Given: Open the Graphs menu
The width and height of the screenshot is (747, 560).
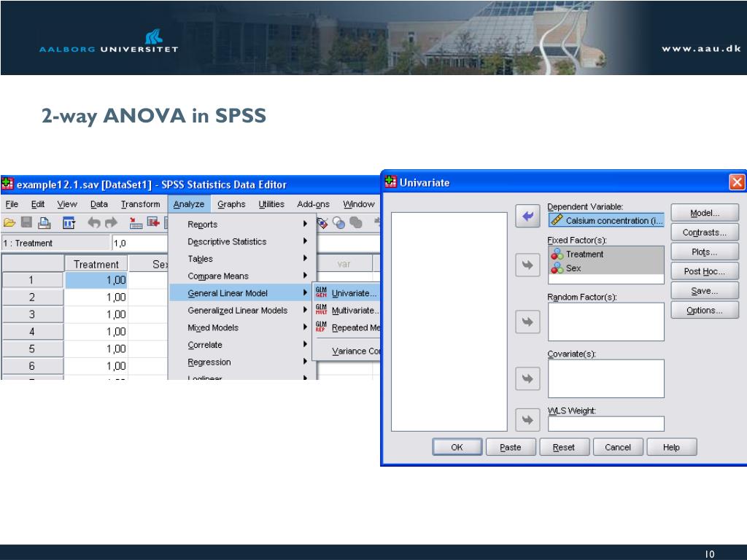Looking at the screenshot, I should [x=231, y=204].
